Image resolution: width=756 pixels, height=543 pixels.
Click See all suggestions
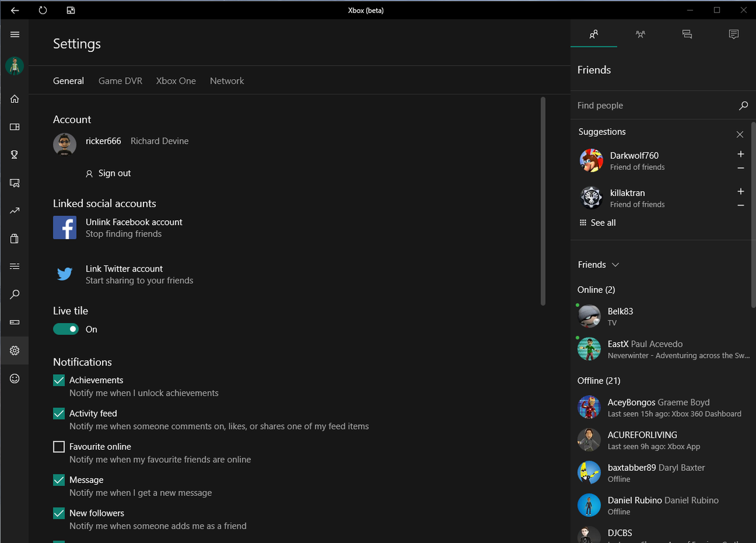(x=597, y=223)
